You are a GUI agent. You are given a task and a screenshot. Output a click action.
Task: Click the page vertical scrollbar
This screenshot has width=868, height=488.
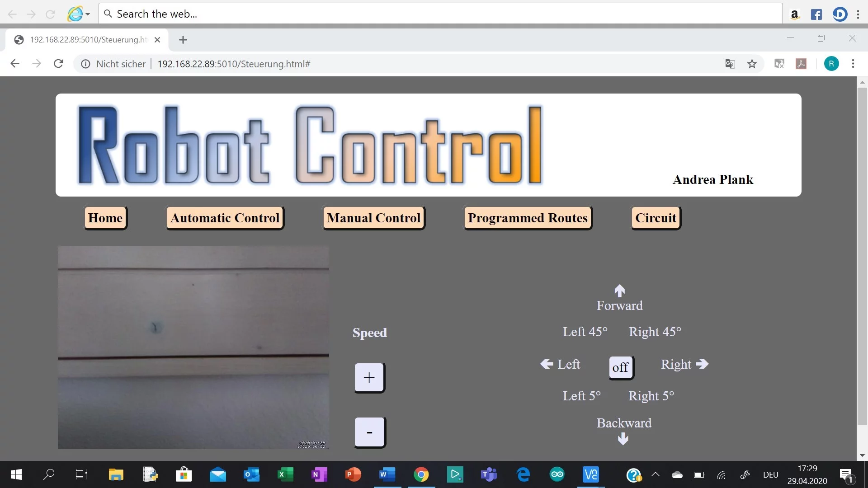click(862, 255)
